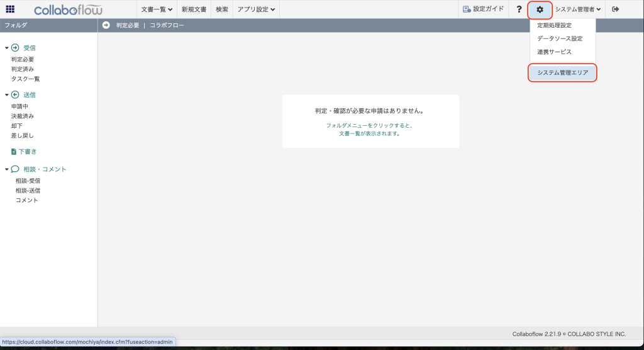Image resolution: width=644 pixels, height=350 pixels.
Task: Click the logout icon at top right
Action: tap(616, 9)
